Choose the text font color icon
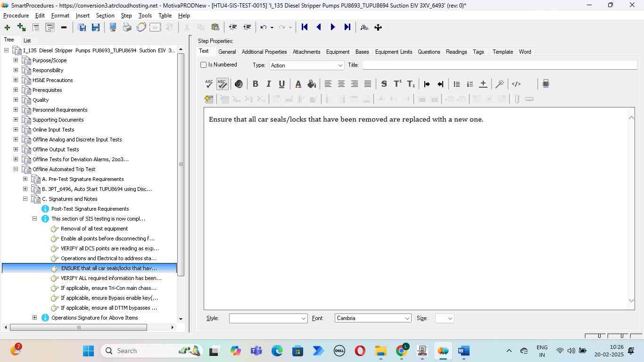The width and height of the screenshot is (644, 362). pos(298,84)
